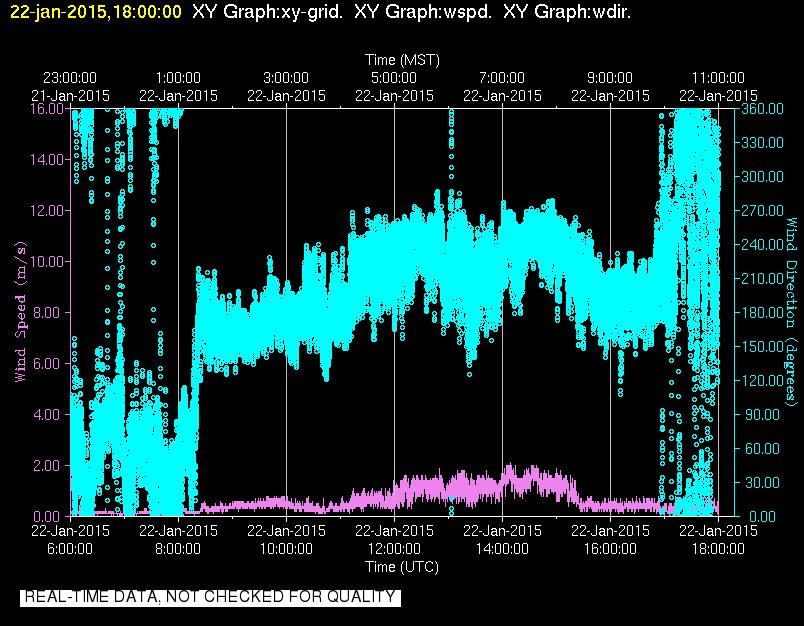The image size is (804, 626).
Task: Click the 210.00 wind direction axis value
Action: [x=762, y=279]
